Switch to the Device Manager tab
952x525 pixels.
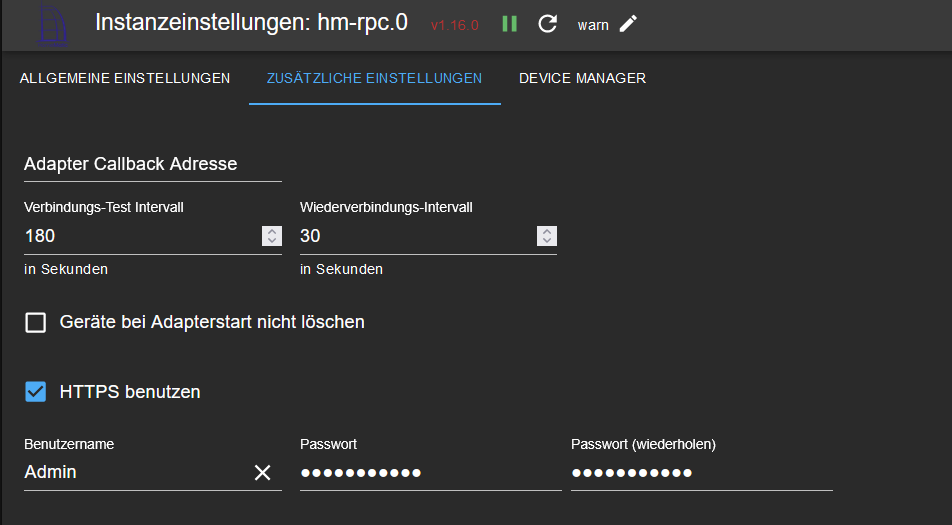pos(582,78)
